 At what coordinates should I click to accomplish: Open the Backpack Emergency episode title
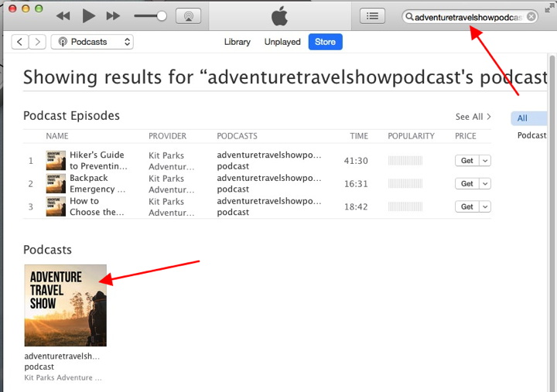tap(97, 183)
